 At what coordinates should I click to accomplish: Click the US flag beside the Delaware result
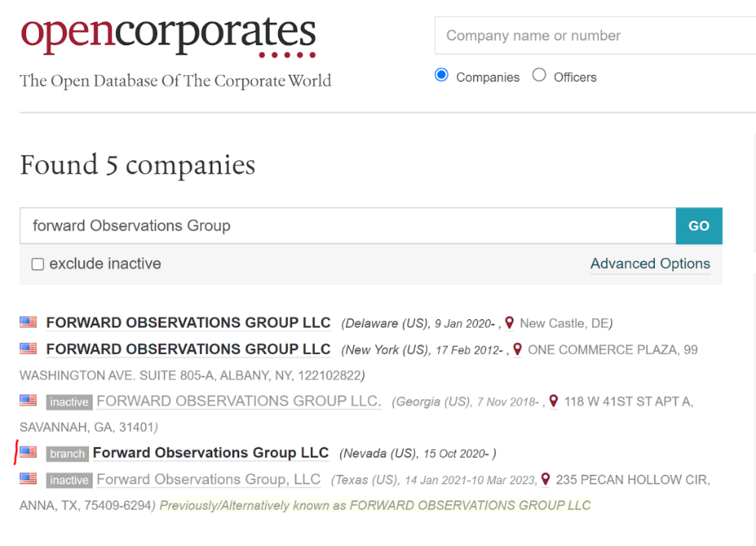tap(28, 322)
